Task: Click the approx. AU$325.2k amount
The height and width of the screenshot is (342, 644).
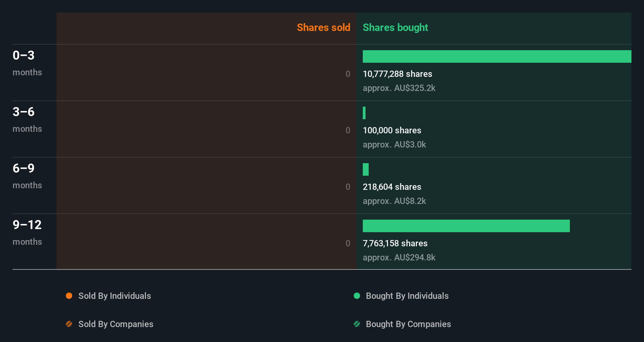Action: point(399,88)
